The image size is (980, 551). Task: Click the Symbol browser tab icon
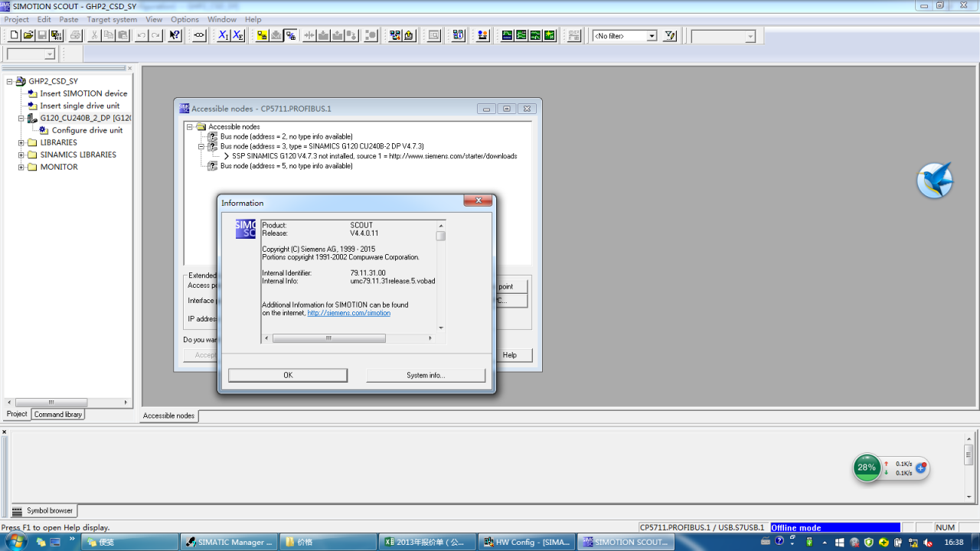18,511
